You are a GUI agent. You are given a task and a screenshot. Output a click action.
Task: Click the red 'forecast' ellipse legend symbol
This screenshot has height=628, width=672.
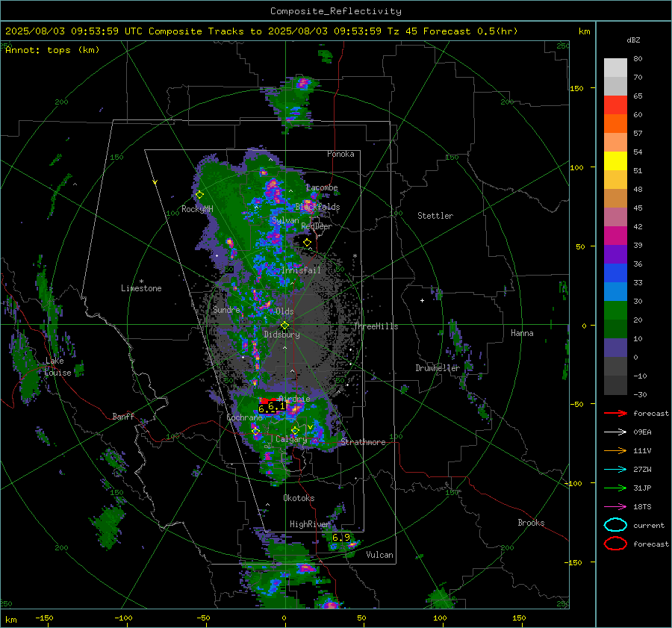(x=615, y=544)
